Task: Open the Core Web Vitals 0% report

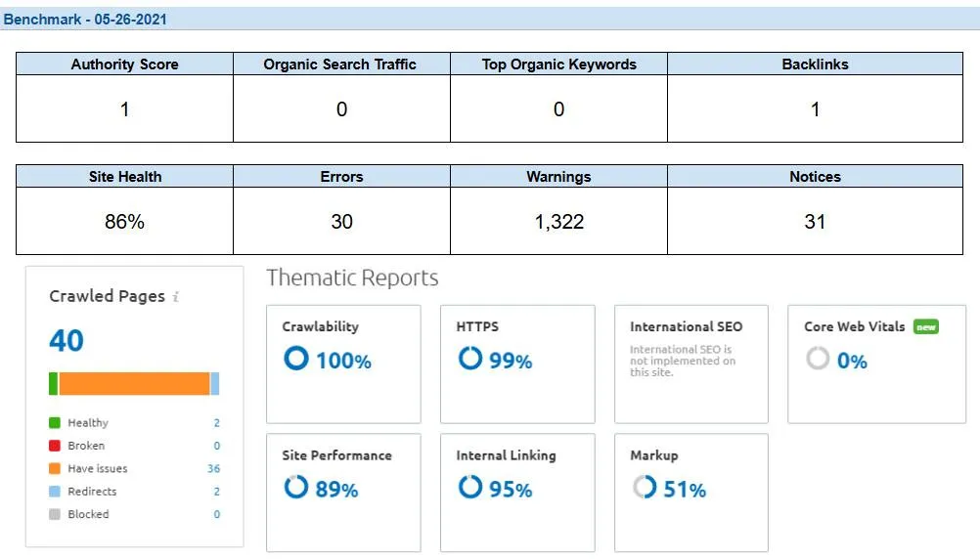Action: 877,365
